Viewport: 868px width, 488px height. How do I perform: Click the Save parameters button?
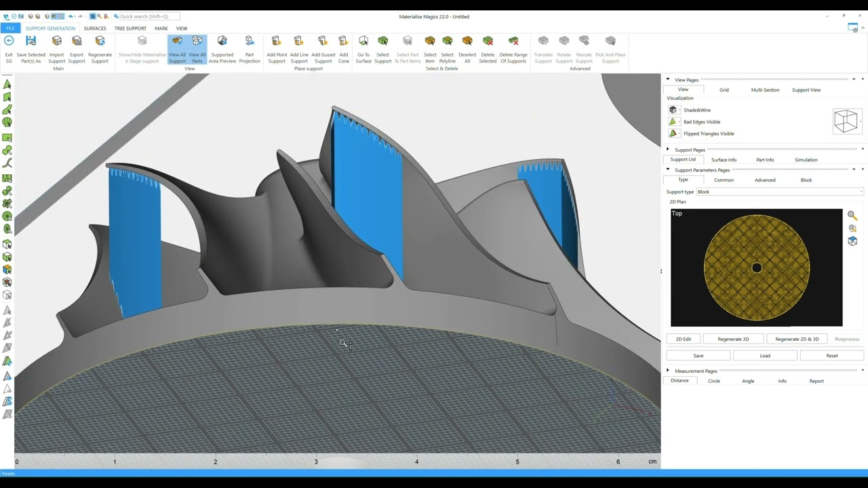click(x=698, y=356)
